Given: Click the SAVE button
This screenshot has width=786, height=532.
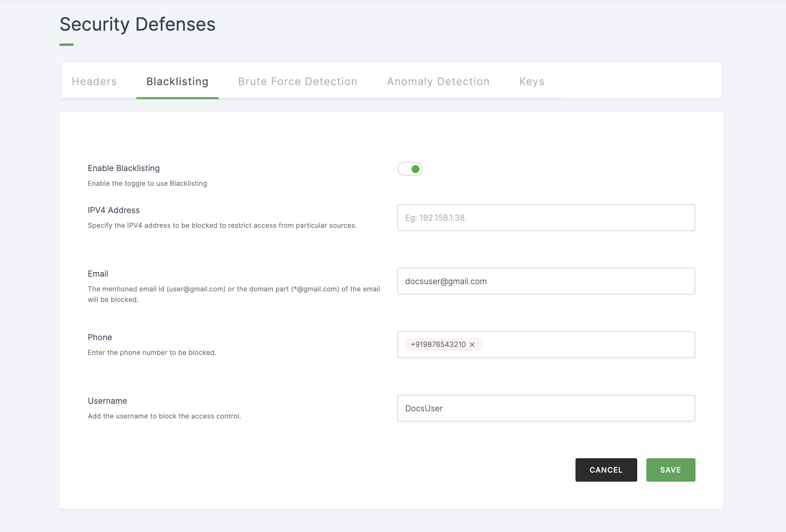Looking at the screenshot, I should tap(671, 470).
